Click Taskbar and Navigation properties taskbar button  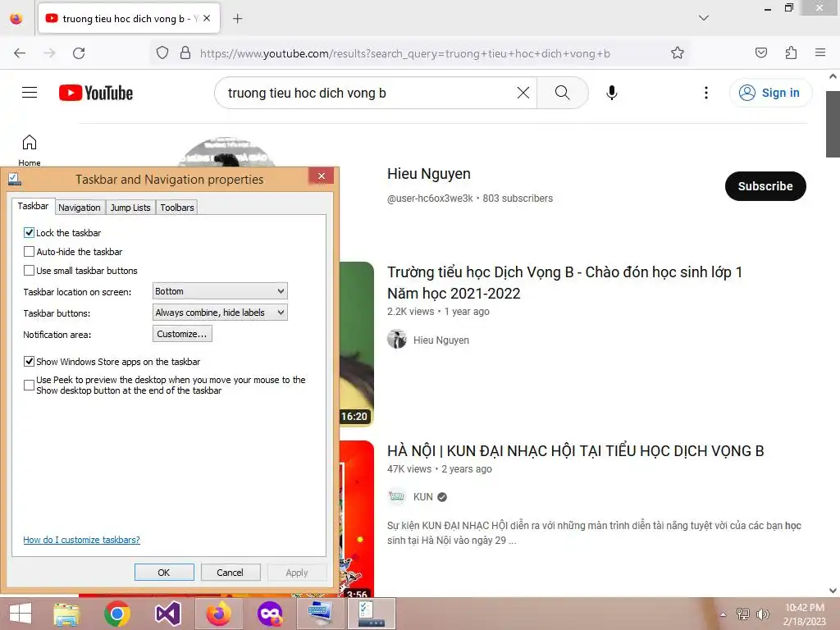(372, 614)
